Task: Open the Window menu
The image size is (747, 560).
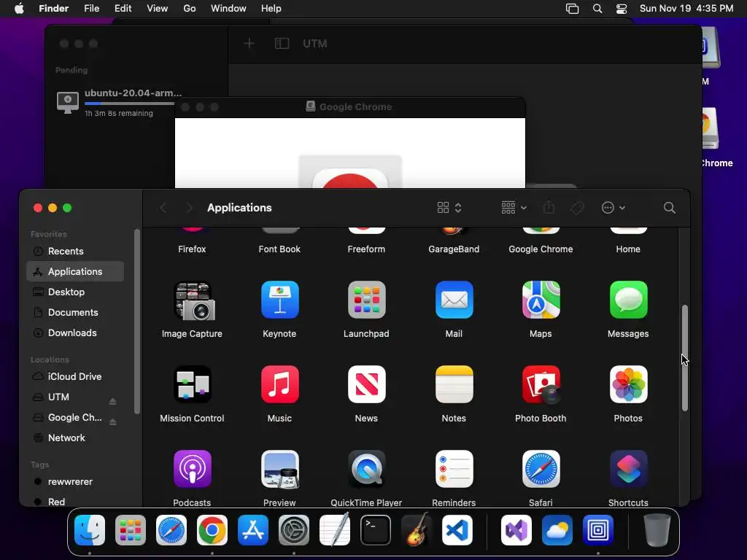Action: point(228,9)
